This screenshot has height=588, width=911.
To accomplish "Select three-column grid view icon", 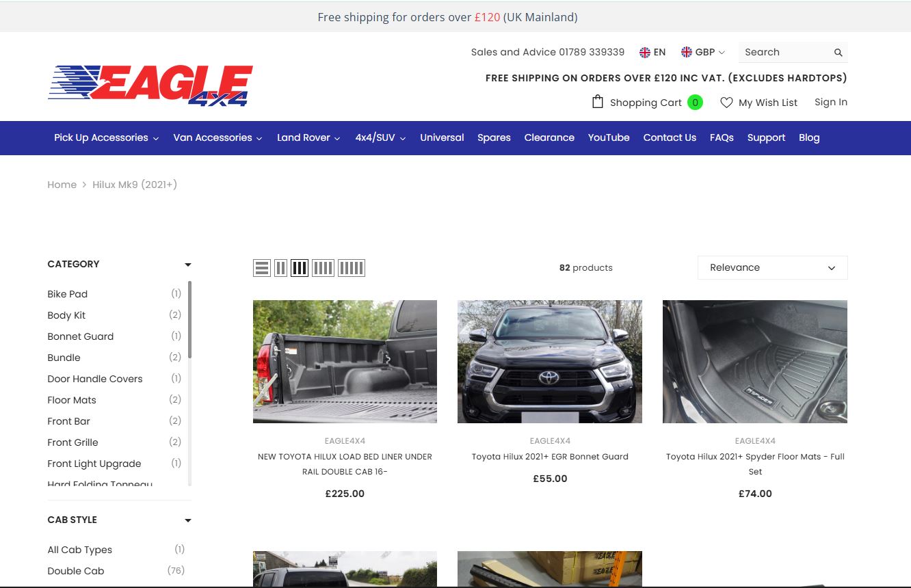I will pos(300,268).
